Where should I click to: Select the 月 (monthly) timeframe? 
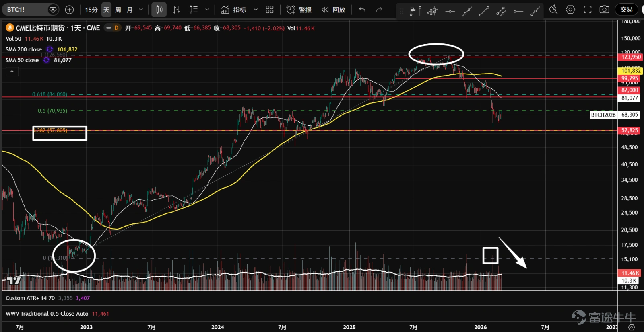(130, 10)
